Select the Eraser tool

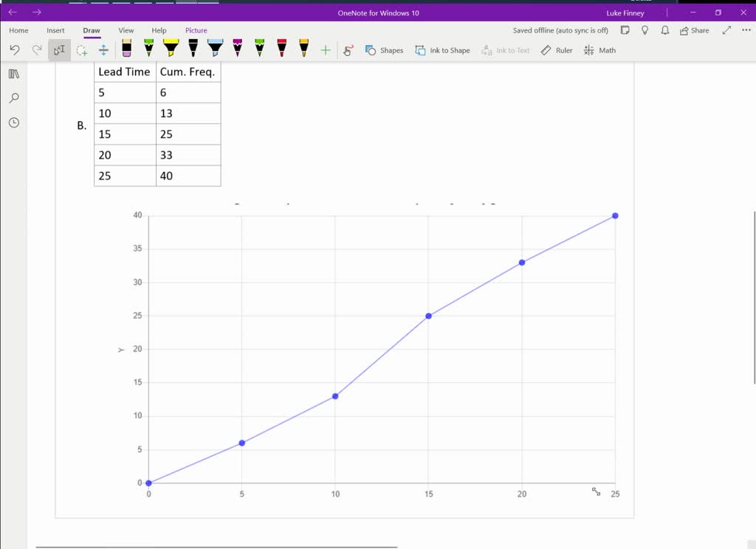coord(127,49)
